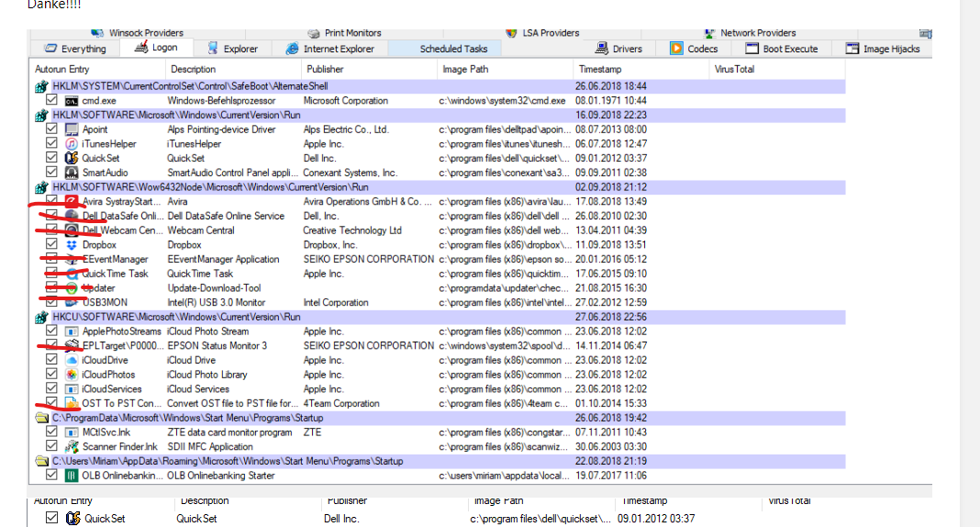980x527 pixels.
Task: Click the iTunesHelper music icon
Action: coord(72,144)
